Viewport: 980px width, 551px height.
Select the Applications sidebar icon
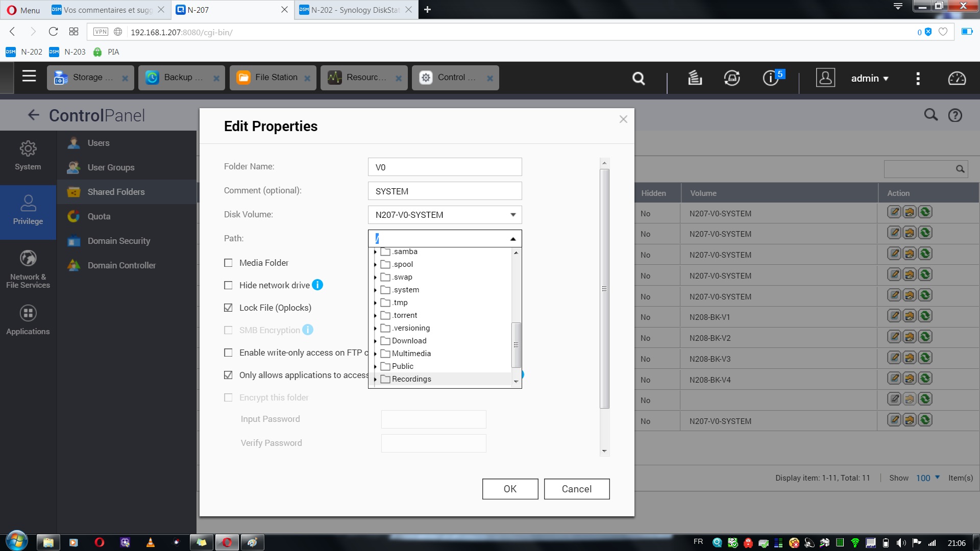point(28,320)
